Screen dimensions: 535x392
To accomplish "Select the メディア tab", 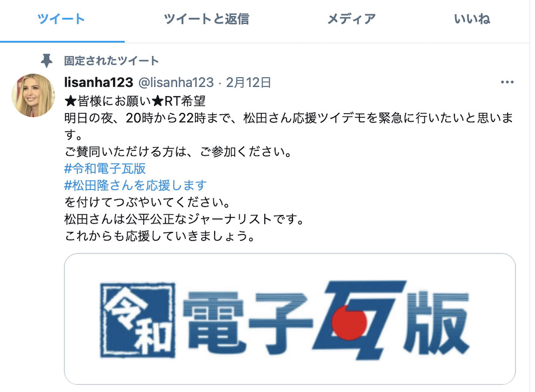I will pyautogui.click(x=351, y=19).
